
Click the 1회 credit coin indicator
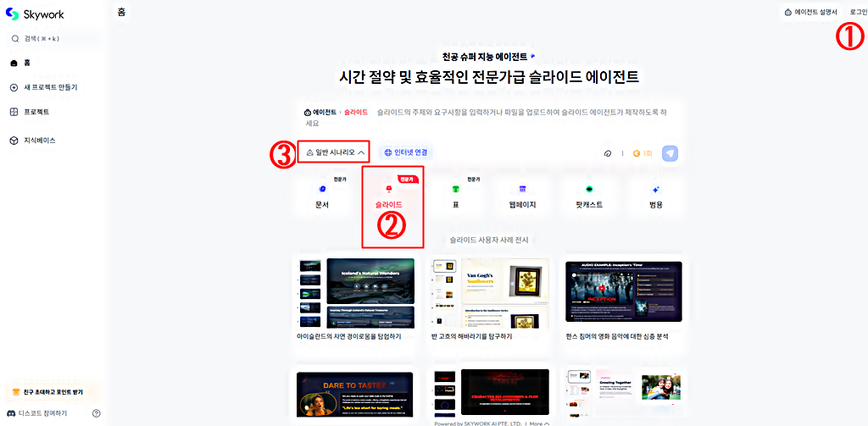tap(643, 153)
